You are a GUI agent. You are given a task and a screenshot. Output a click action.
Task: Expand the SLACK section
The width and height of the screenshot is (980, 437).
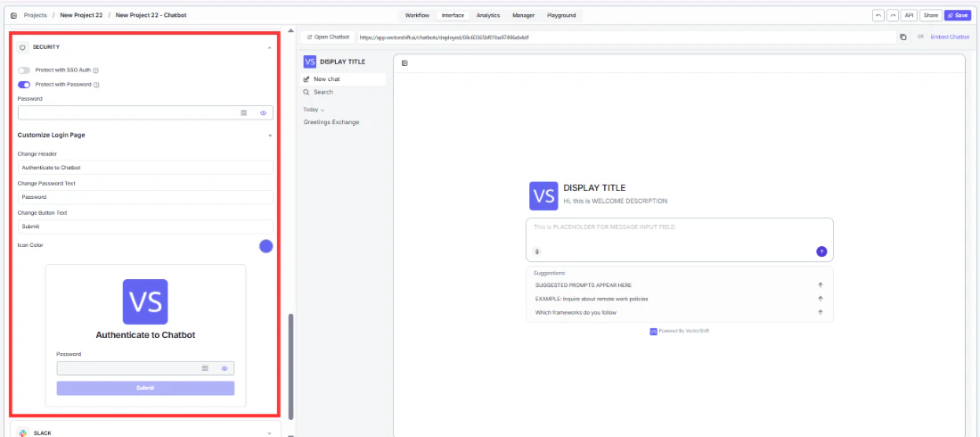270,433
